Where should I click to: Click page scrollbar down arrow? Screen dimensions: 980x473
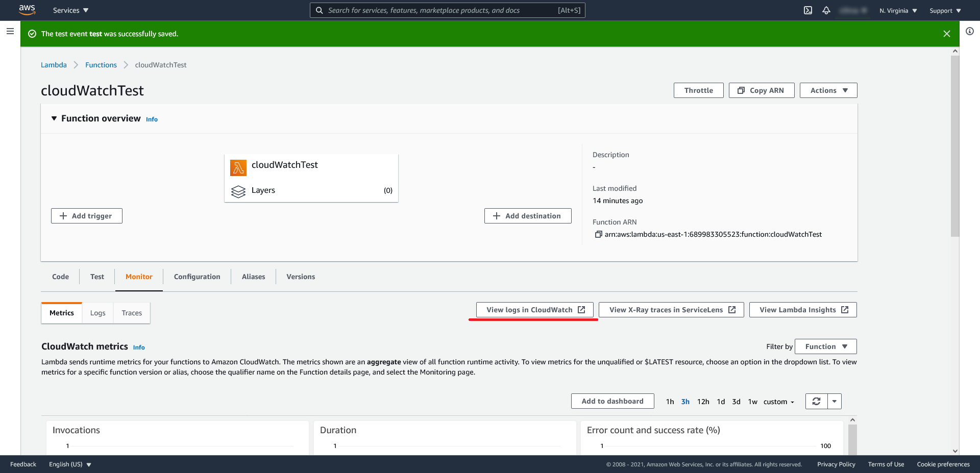(955, 451)
